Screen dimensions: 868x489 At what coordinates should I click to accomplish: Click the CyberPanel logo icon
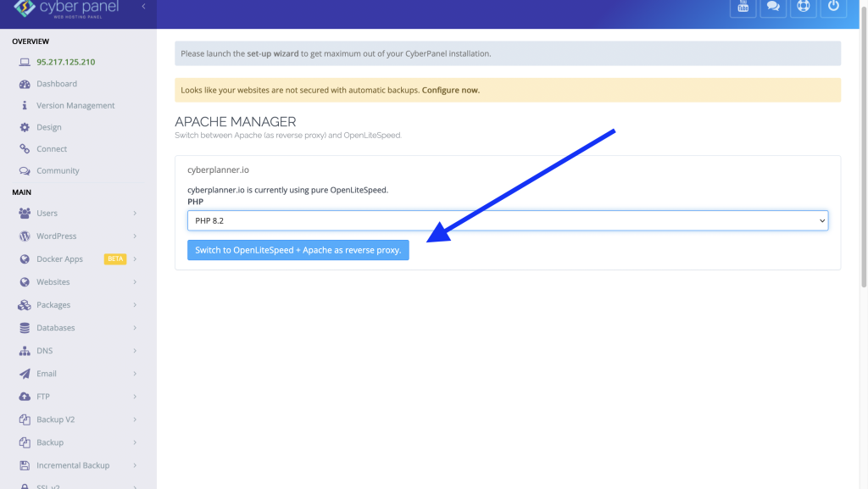pyautogui.click(x=25, y=8)
